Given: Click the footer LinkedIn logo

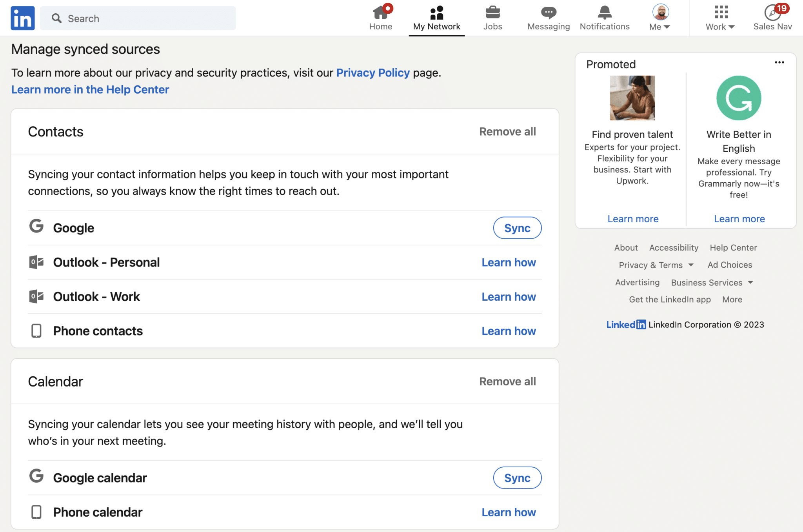Looking at the screenshot, I should click(626, 325).
